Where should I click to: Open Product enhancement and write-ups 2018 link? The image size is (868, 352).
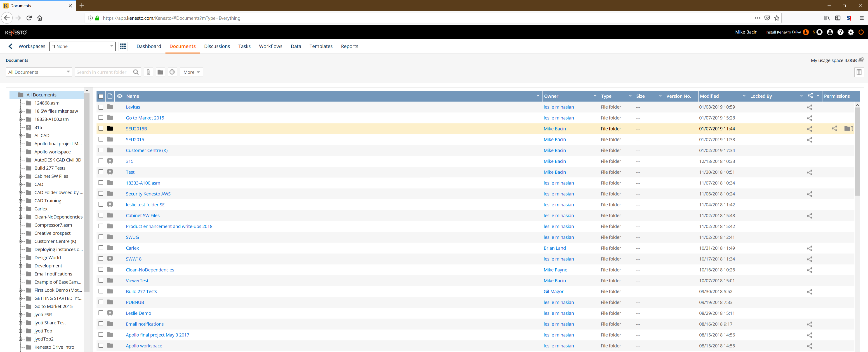169,227
